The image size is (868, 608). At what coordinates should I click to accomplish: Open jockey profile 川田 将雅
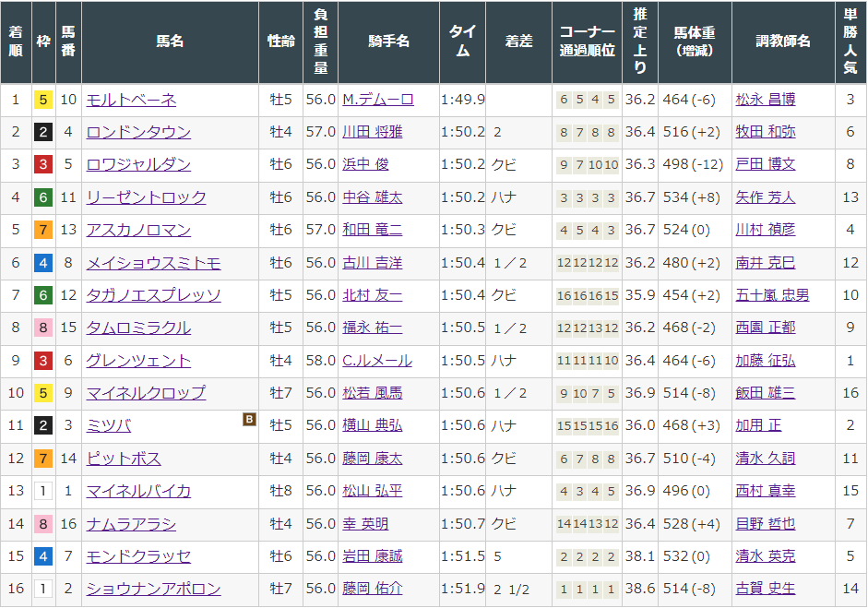click(x=372, y=132)
